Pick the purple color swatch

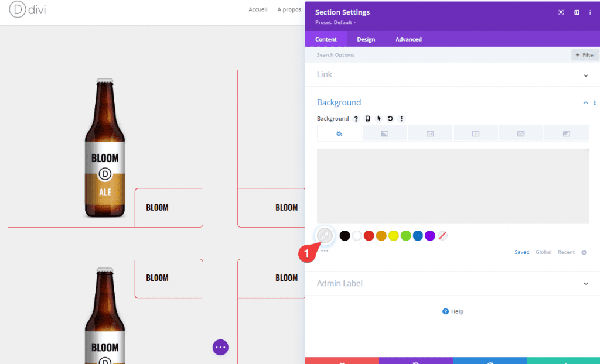coord(430,235)
